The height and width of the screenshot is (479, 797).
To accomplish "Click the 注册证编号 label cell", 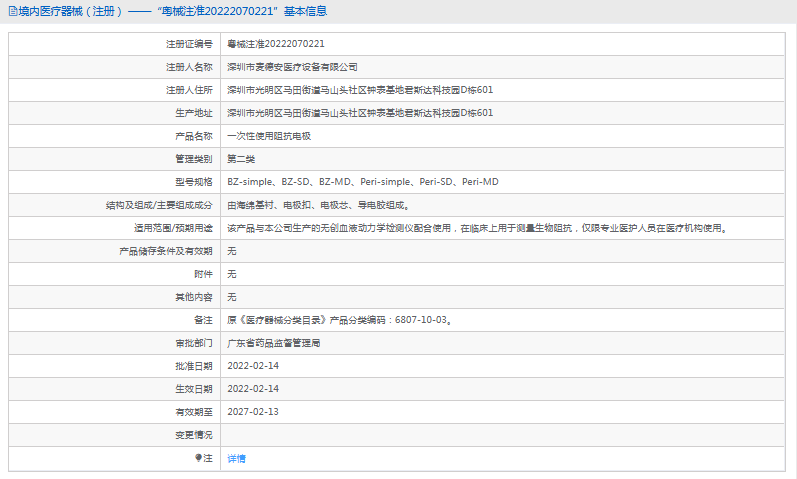I will tap(189, 44).
